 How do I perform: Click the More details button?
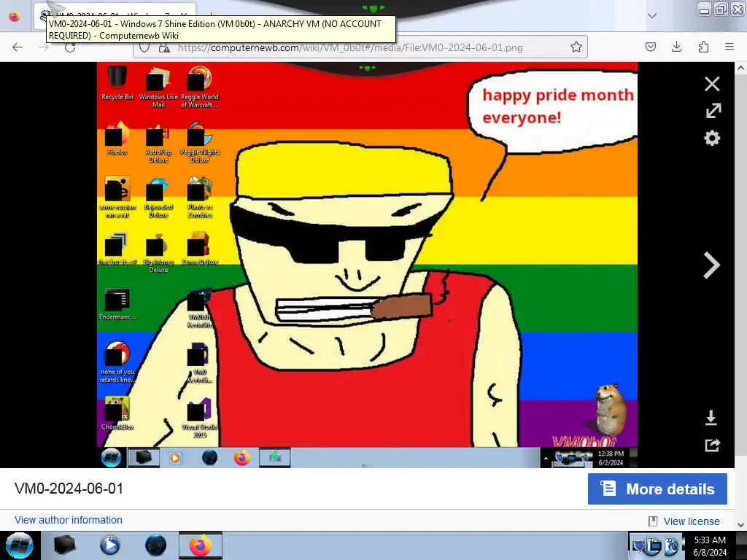point(657,489)
